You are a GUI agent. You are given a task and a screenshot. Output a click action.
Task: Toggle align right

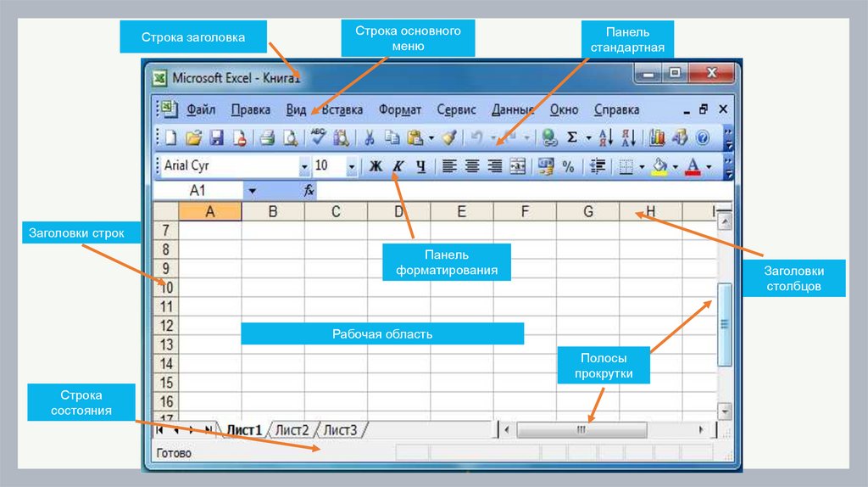point(494,166)
